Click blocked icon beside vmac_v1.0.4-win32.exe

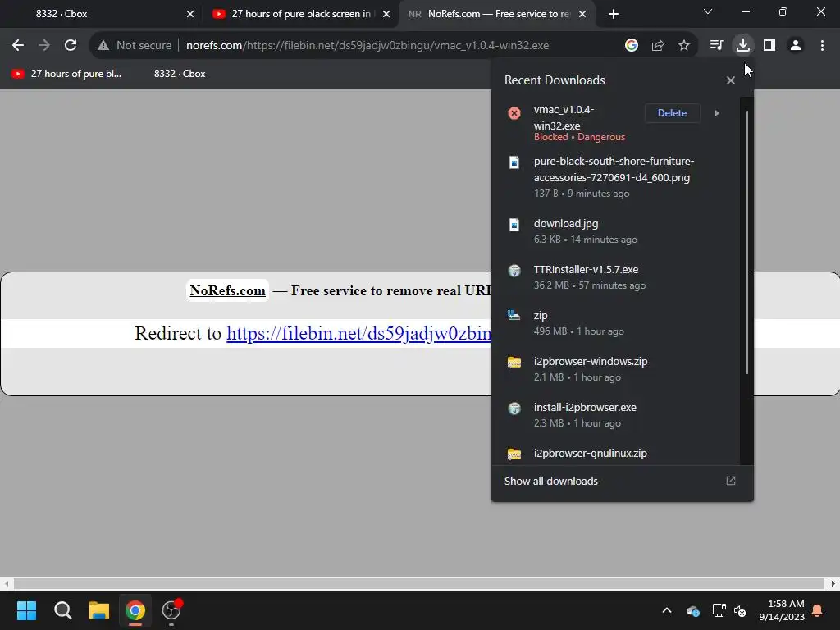click(x=514, y=113)
